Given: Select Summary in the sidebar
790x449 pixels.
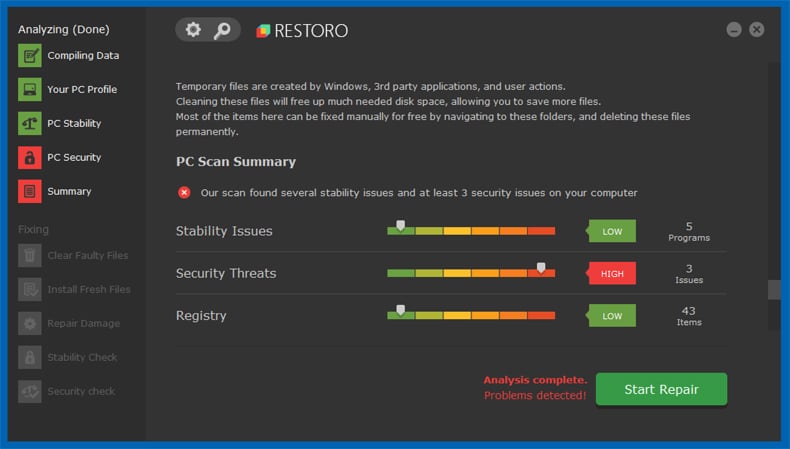Looking at the screenshot, I should pos(69,191).
